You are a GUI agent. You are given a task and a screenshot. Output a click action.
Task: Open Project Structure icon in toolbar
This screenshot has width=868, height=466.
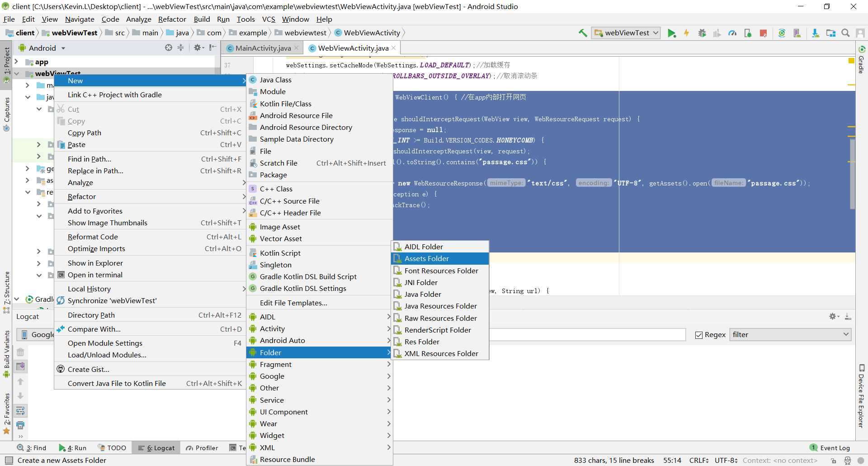[831, 33]
